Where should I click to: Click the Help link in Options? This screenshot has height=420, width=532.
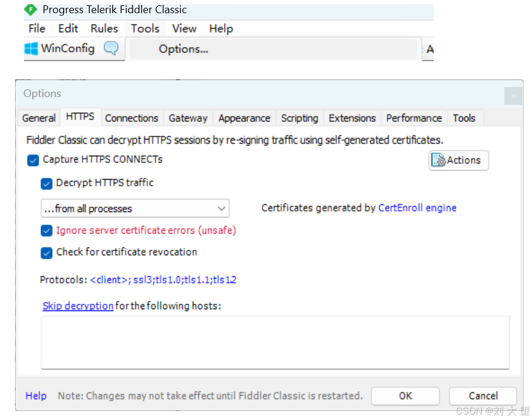(36, 396)
